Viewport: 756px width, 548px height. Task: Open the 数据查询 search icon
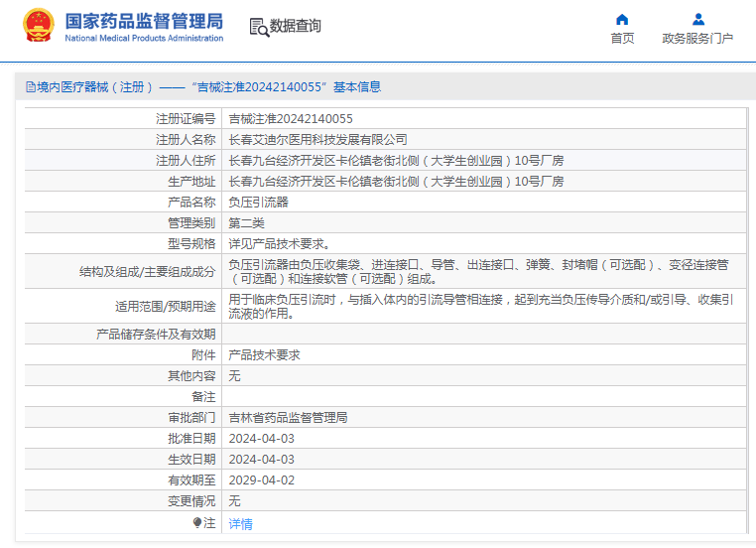pos(259,27)
